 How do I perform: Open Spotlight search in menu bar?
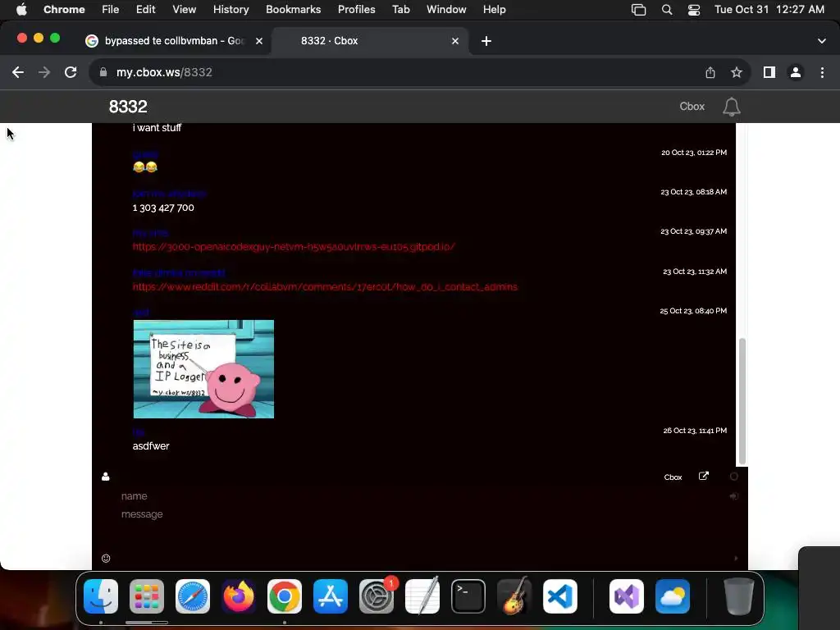667,10
